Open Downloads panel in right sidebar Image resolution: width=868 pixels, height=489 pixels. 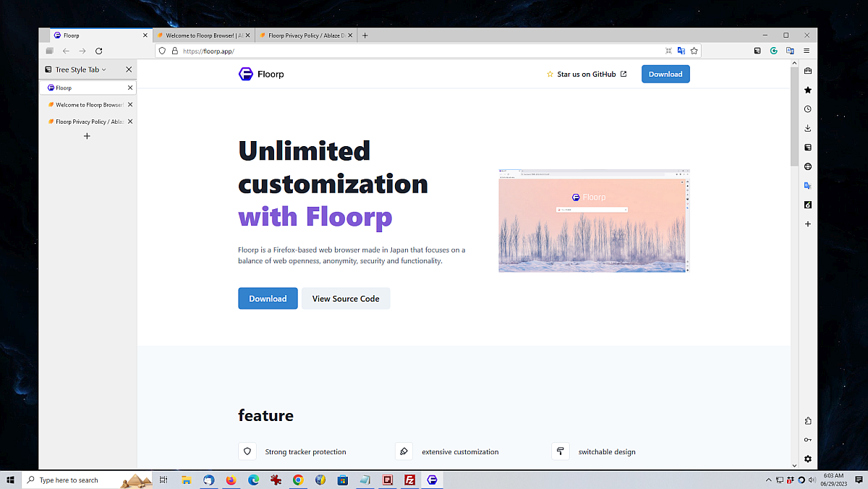point(808,128)
